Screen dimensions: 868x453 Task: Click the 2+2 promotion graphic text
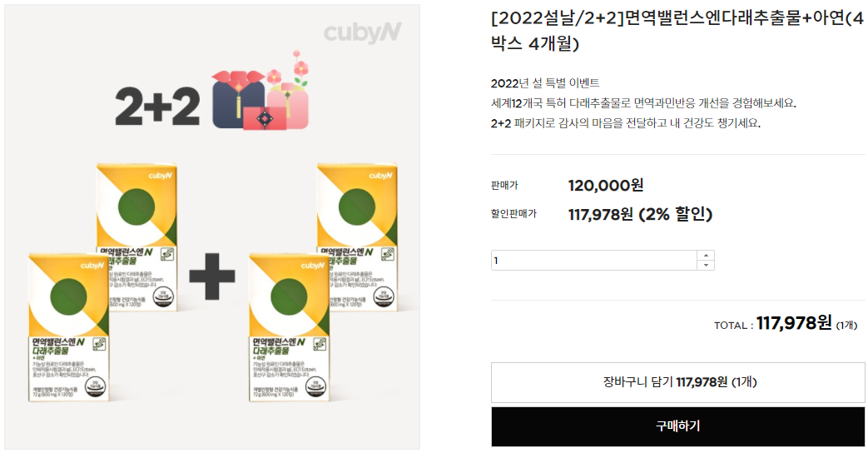click(157, 106)
